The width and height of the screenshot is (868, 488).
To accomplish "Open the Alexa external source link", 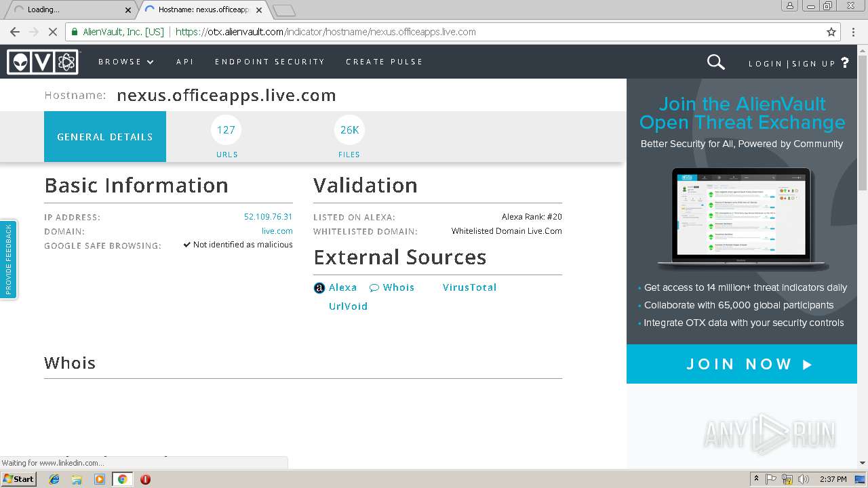I will 342,287.
